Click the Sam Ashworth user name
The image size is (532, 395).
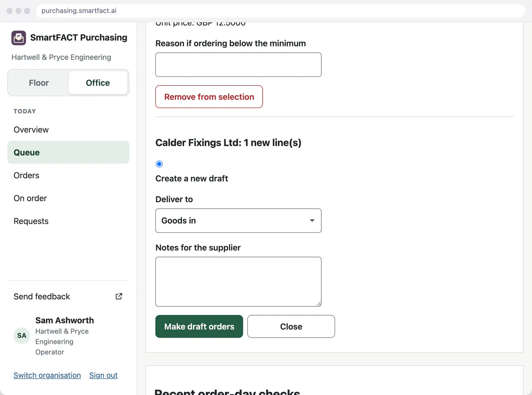tap(64, 320)
